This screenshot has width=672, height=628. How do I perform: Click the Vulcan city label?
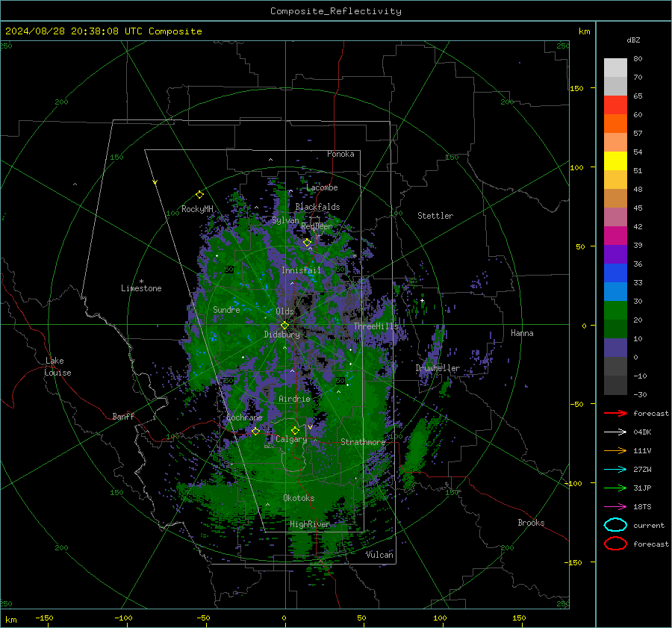[x=379, y=555]
